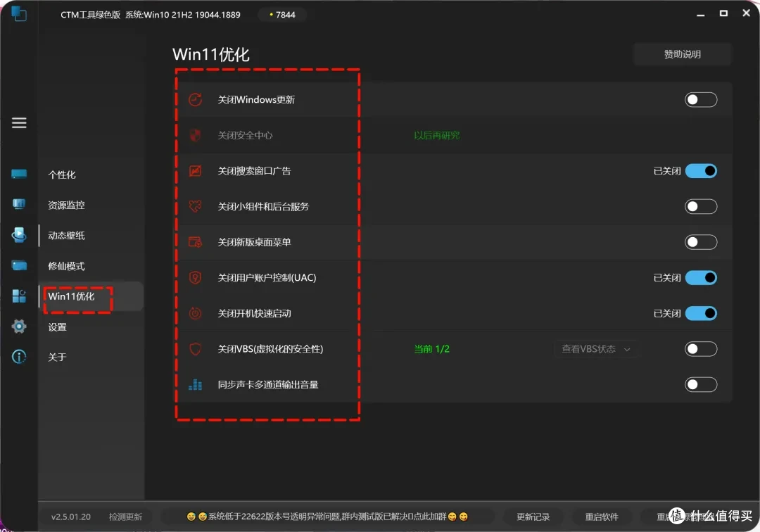Click the Win11 optimization tiles icon

19,296
